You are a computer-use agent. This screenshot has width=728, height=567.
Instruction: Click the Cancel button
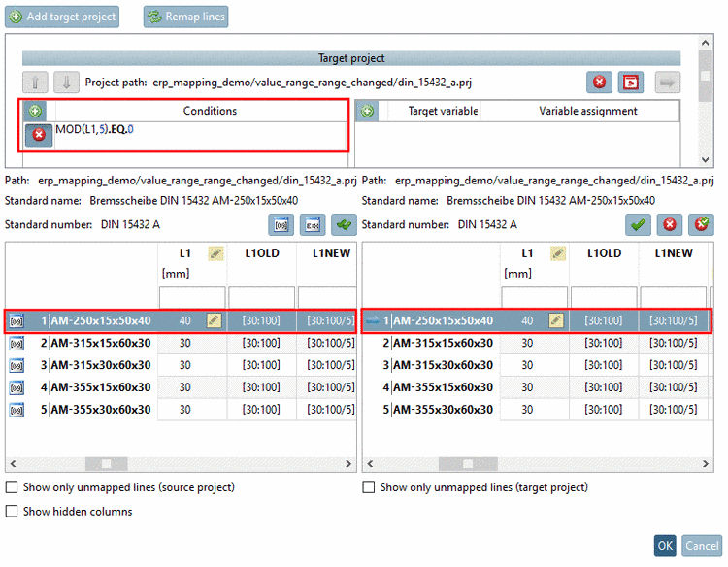pyautogui.click(x=702, y=546)
